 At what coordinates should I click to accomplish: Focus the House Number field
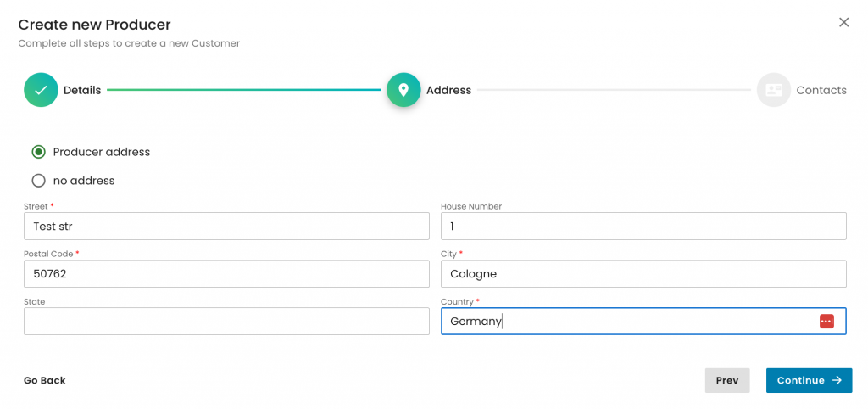pyautogui.click(x=643, y=227)
